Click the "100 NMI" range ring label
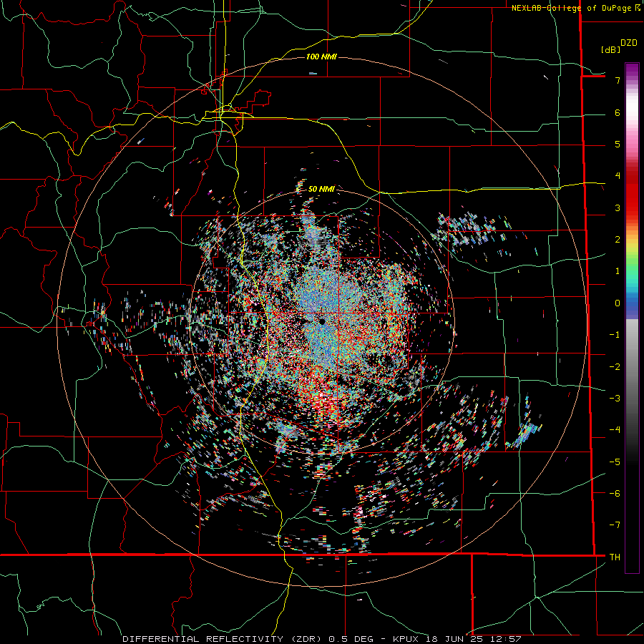Viewport: 644px width, 644px height. (x=321, y=57)
